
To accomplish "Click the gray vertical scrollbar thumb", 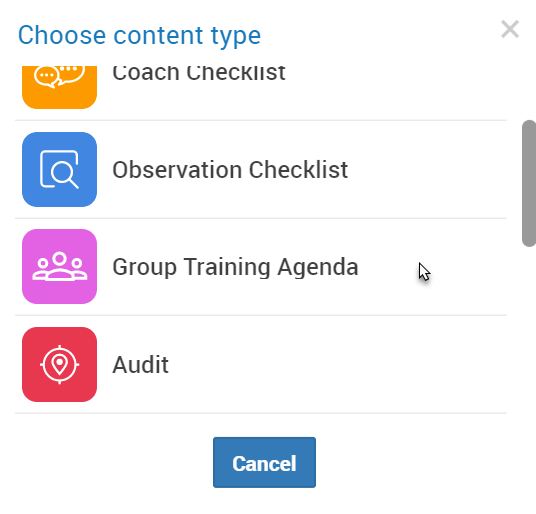I will (x=529, y=183).
